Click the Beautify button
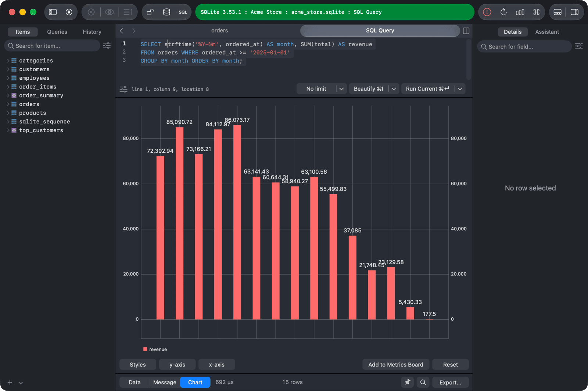Image resolution: width=588 pixels, height=391 pixels. [x=368, y=89]
